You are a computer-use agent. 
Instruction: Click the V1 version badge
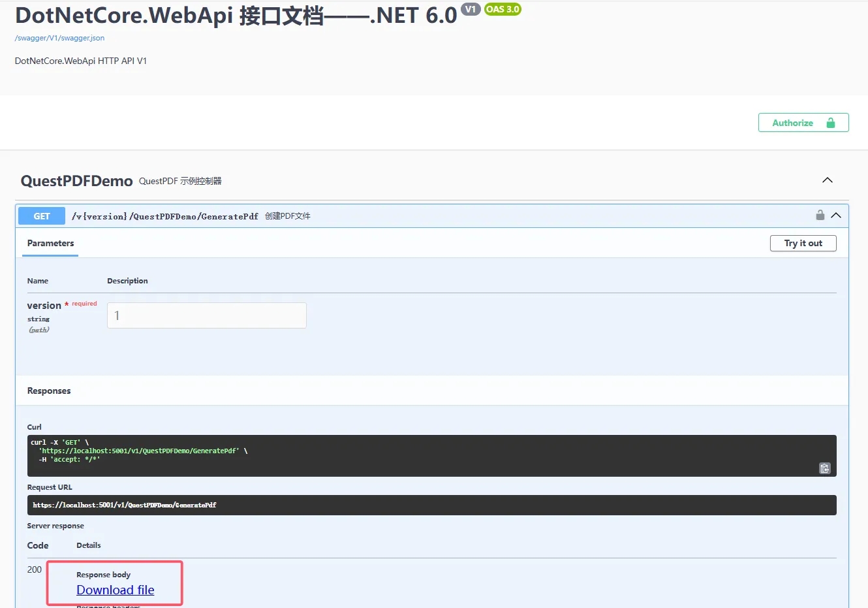tap(471, 9)
